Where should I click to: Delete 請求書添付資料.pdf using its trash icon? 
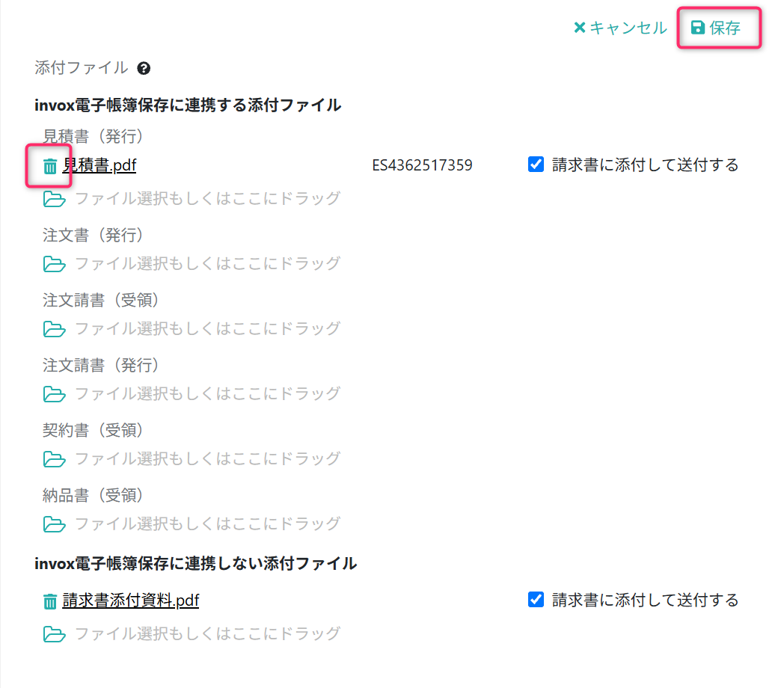(x=49, y=601)
